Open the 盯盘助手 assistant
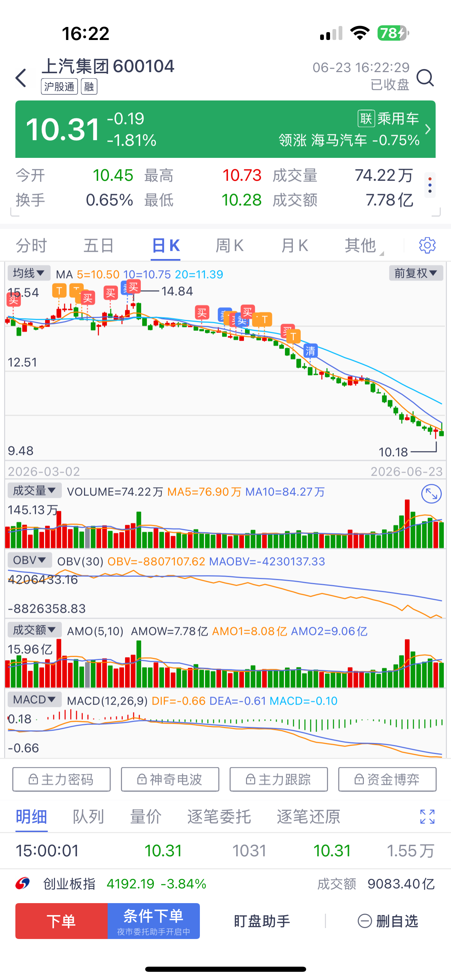Image resolution: width=451 pixels, height=980 pixels. 262,921
